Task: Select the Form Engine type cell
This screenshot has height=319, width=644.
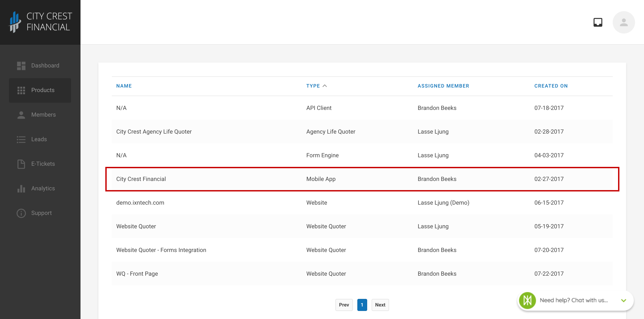Action: (x=322, y=155)
